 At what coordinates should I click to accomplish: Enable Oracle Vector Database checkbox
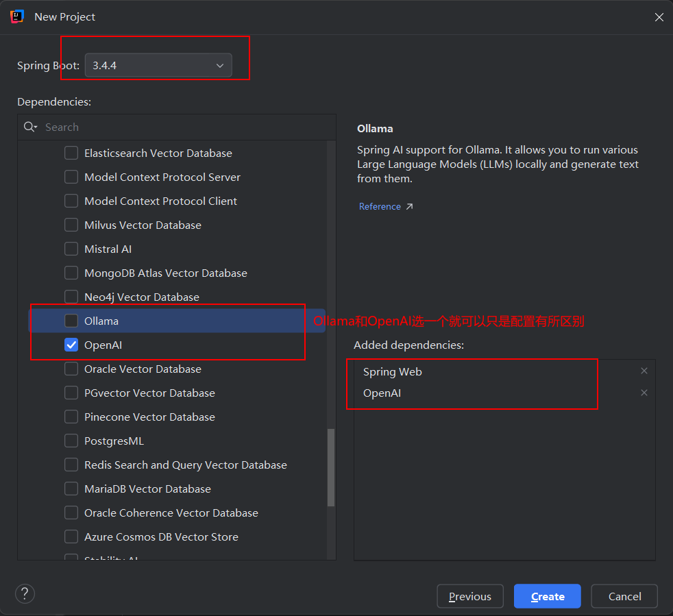coord(71,369)
